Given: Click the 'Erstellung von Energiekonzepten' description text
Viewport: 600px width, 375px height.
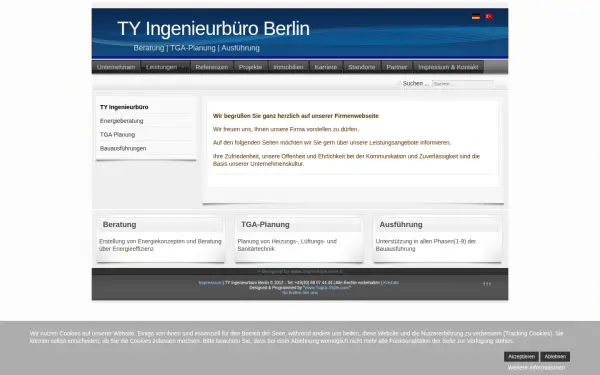Looking at the screenshot, I should pos(160,245).
